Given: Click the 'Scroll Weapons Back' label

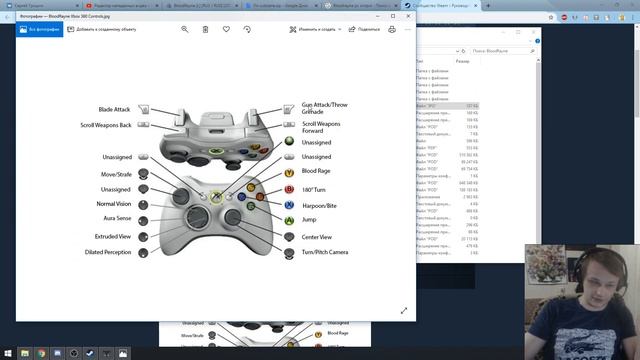Looking at the screenshot, I should tap(106, 125).
